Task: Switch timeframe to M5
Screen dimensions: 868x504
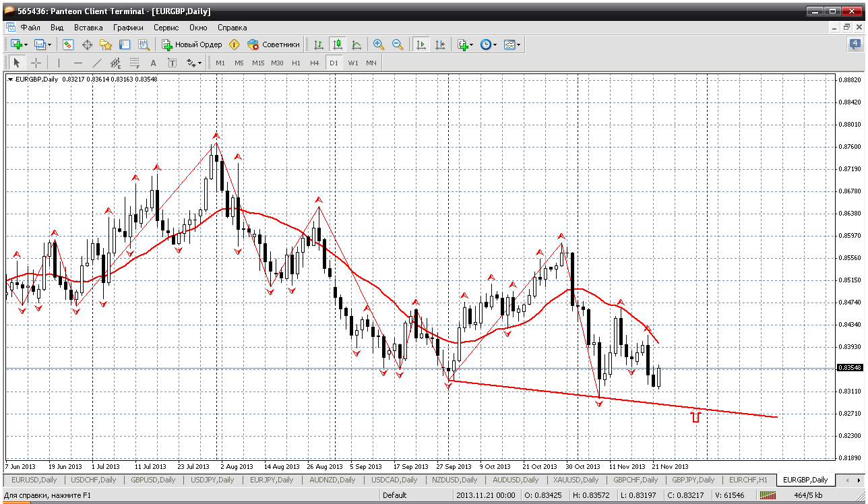Action: tap(239, 63)
